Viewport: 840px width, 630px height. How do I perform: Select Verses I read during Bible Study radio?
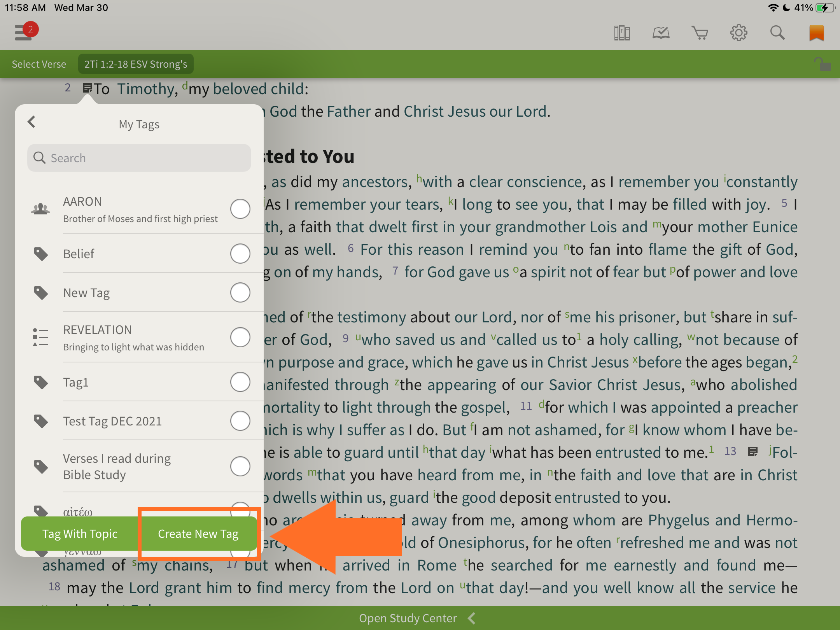(x=240, y=466)
